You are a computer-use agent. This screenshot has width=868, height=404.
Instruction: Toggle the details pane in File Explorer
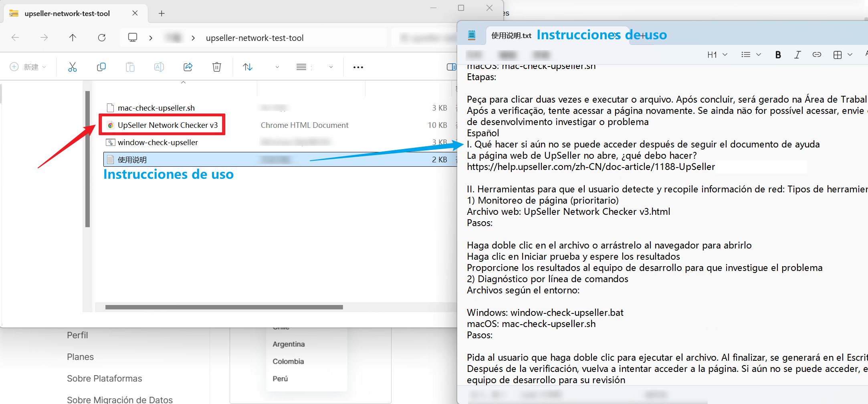(451, 67)
